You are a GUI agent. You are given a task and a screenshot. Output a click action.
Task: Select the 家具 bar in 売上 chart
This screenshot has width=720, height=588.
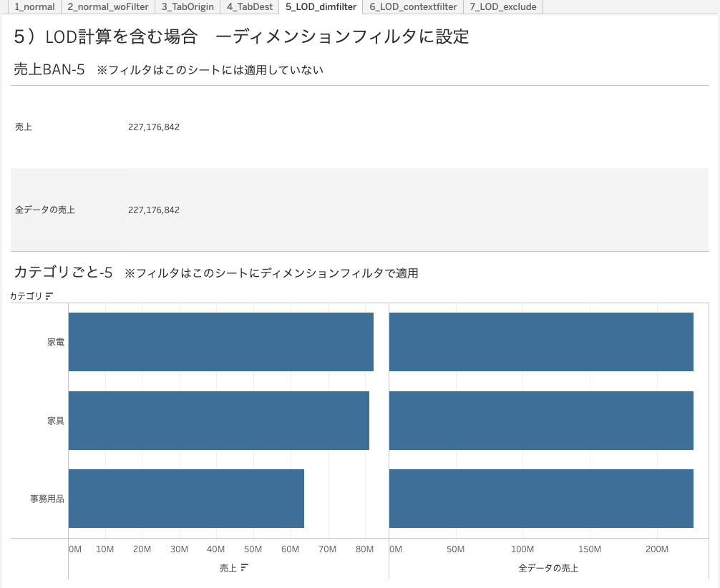click(219, 421)
